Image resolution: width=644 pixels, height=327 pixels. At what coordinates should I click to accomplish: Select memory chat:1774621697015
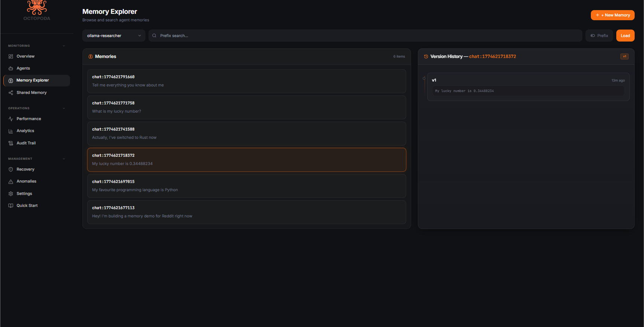pyautogui.click(x=247, y=186)
